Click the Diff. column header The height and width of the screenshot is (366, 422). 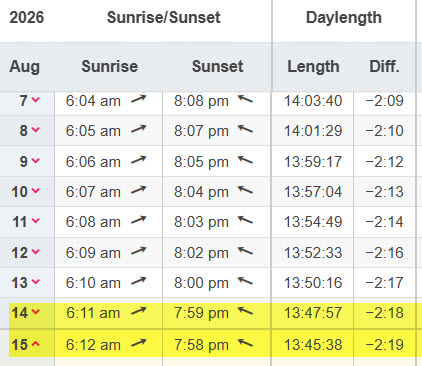tap(384, 66)
